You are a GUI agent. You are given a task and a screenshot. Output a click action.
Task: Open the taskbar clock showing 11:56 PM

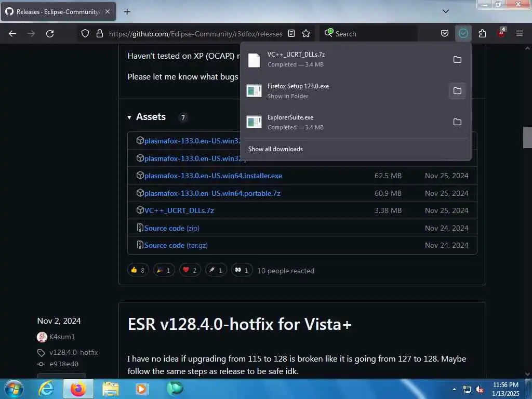[506, 389]
